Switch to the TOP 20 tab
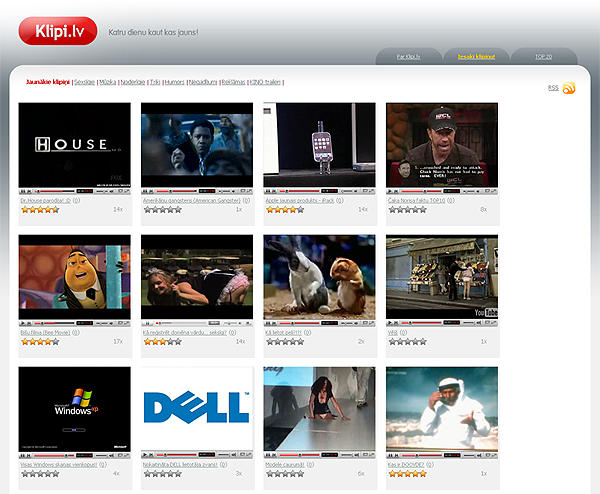The height and width of the screenshot is (494, 600). pyautogui.click(x=543, y=57)
